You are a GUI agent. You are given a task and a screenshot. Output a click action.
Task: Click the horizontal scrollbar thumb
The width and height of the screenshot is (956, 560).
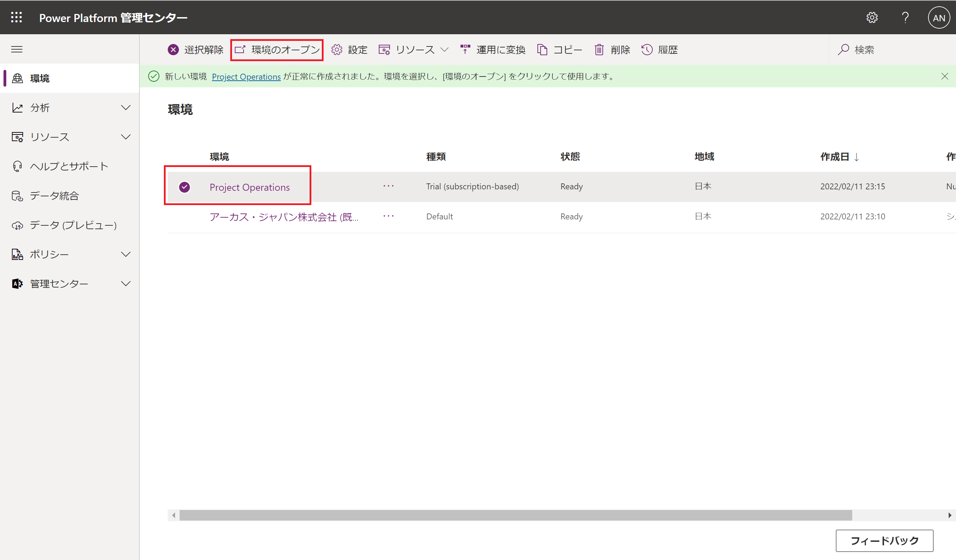(515, 515)
